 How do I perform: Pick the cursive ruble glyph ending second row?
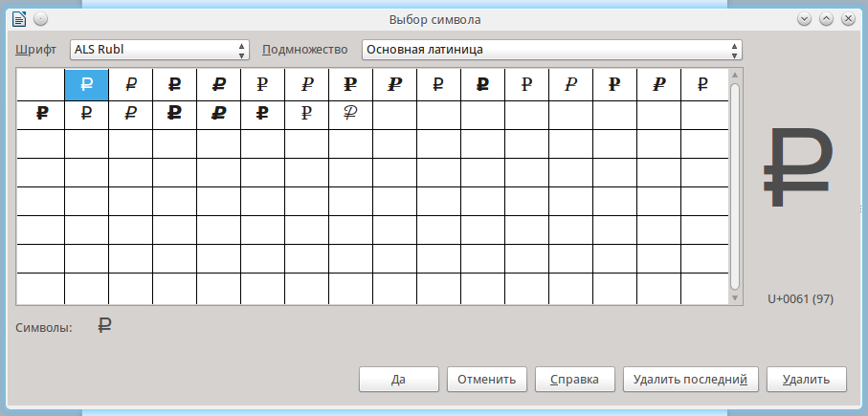pos(350,114)
